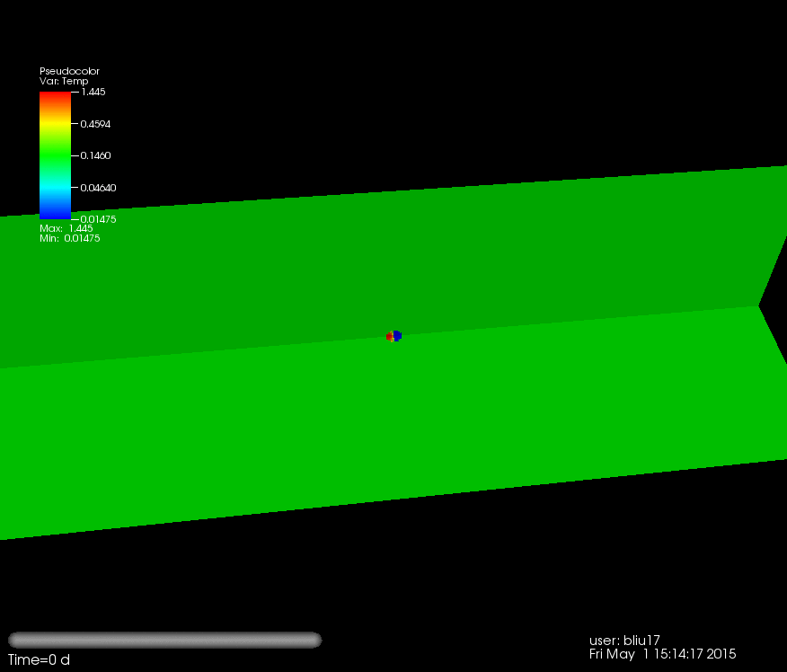
Task: Click the 'Time=0 d' label
Action: [x=39, y=659]
